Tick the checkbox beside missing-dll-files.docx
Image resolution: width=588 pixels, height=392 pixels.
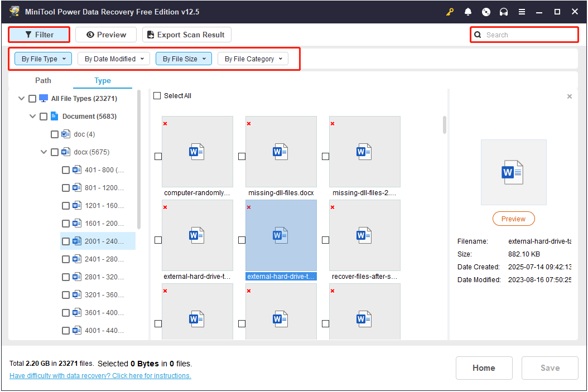pyautogui.click(x=242, y=157)
